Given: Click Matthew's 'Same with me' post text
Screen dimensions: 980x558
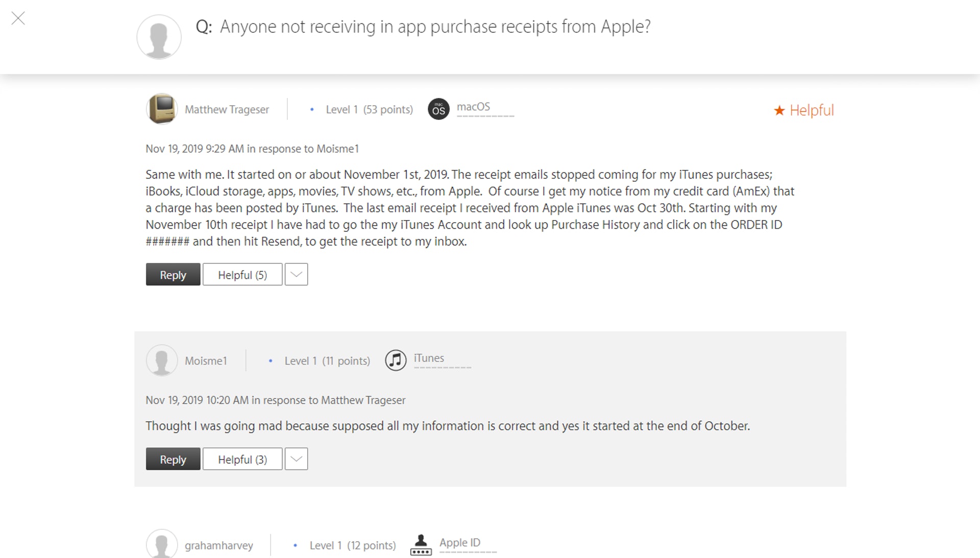Looking at the screenshot, I should coord(470,208).
